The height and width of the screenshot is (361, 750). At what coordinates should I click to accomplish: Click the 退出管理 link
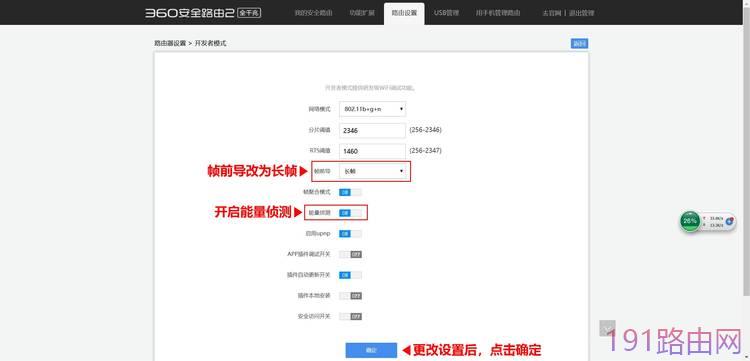[582, 13]
